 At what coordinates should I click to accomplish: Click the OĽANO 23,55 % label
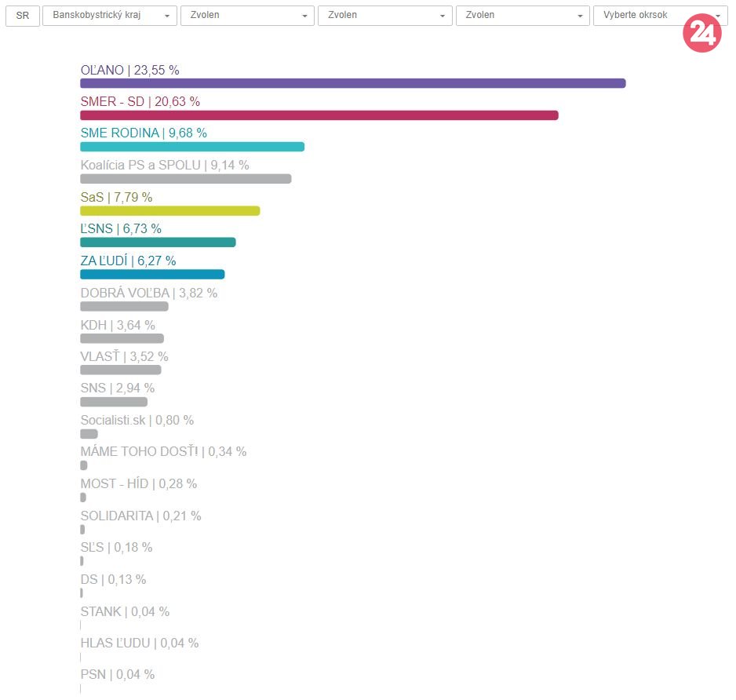pyautogui.click(x=129, y=70)
